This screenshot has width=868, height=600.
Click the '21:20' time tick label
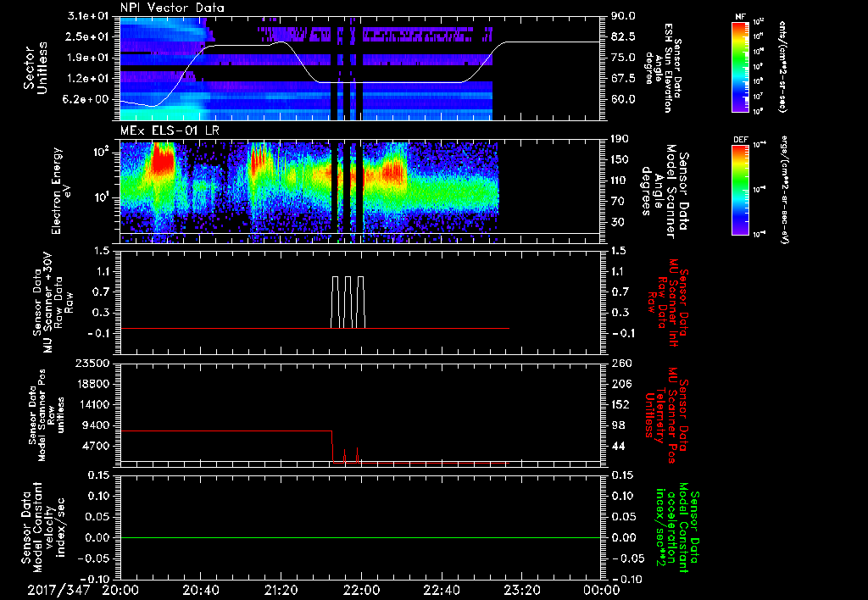pyautogui.click(x=281, y=591)
